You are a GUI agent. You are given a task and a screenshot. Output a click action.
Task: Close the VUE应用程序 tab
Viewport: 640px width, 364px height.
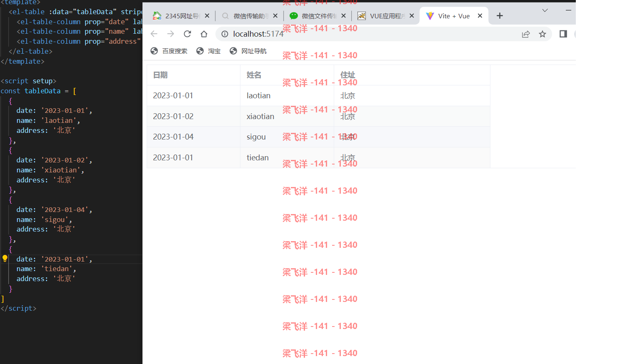pos(412,16)
